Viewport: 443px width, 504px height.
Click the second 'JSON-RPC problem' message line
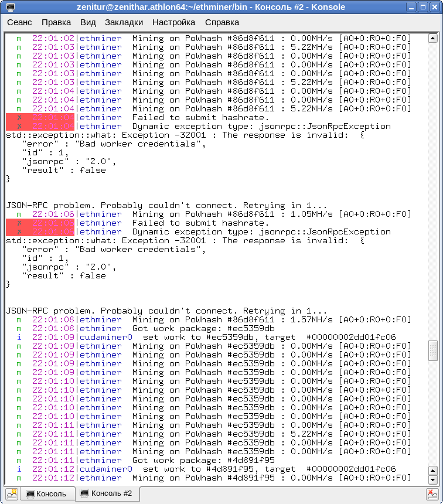pyautogui.click(x=166, y=311)
